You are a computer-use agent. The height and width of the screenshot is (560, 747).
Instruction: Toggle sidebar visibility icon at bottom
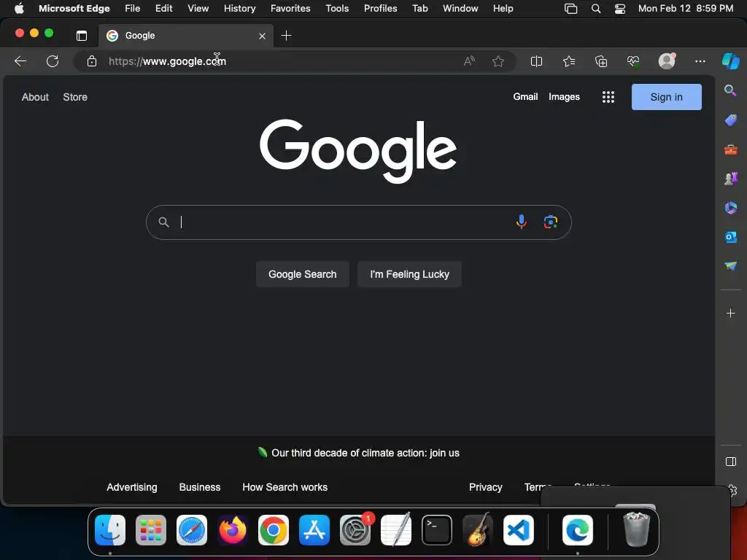[x=730, y=462]
